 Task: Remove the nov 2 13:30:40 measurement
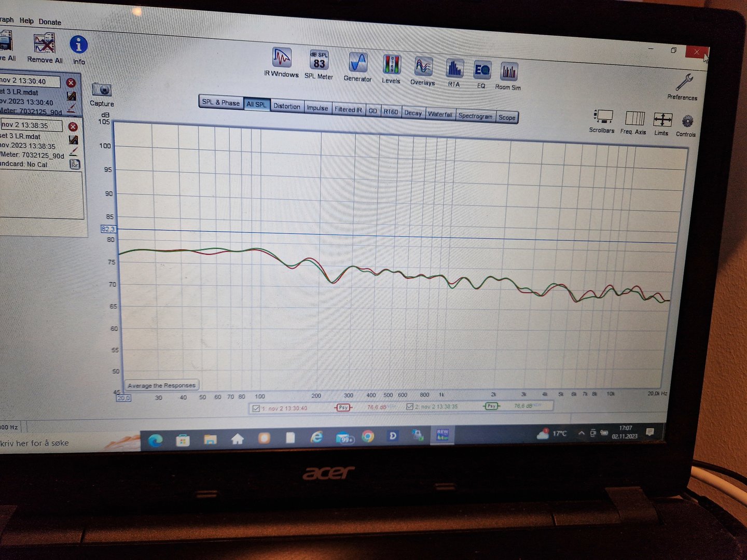72,83
